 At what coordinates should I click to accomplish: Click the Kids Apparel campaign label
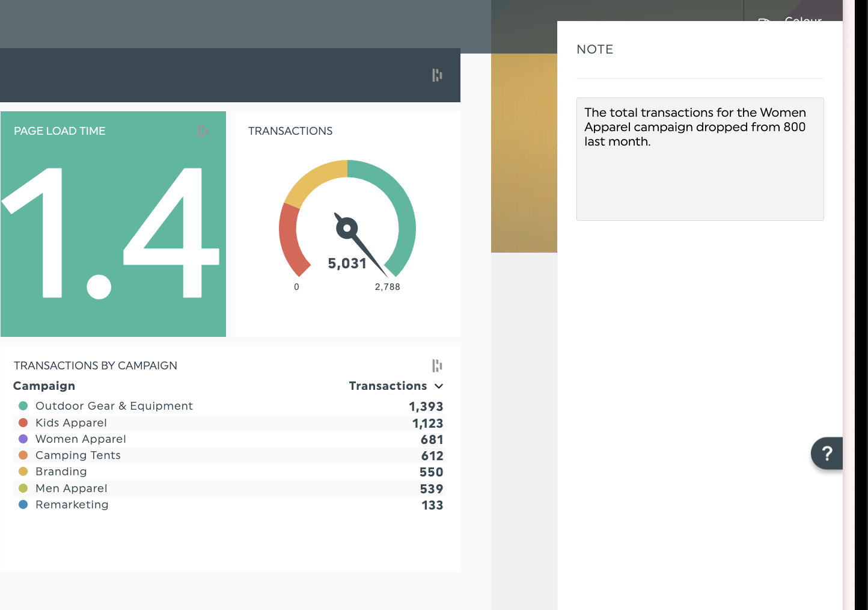pos(71,423)
